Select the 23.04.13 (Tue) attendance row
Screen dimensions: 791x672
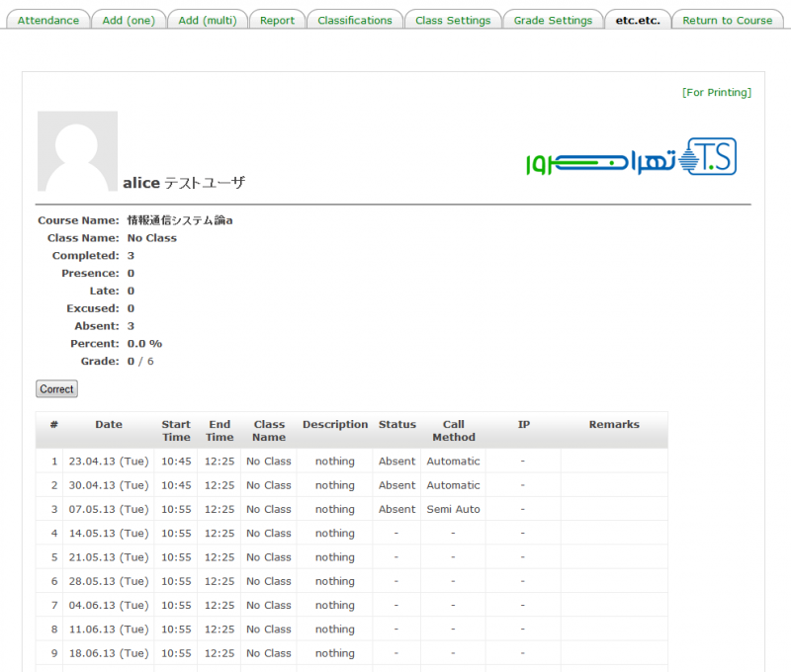point(109,462)
